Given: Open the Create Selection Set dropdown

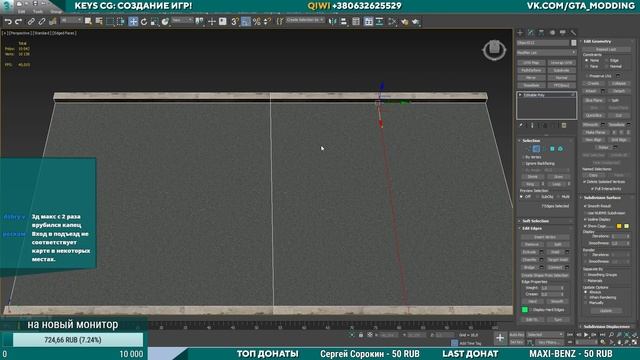Looking at the screenshot, I should tap(305, 20).
